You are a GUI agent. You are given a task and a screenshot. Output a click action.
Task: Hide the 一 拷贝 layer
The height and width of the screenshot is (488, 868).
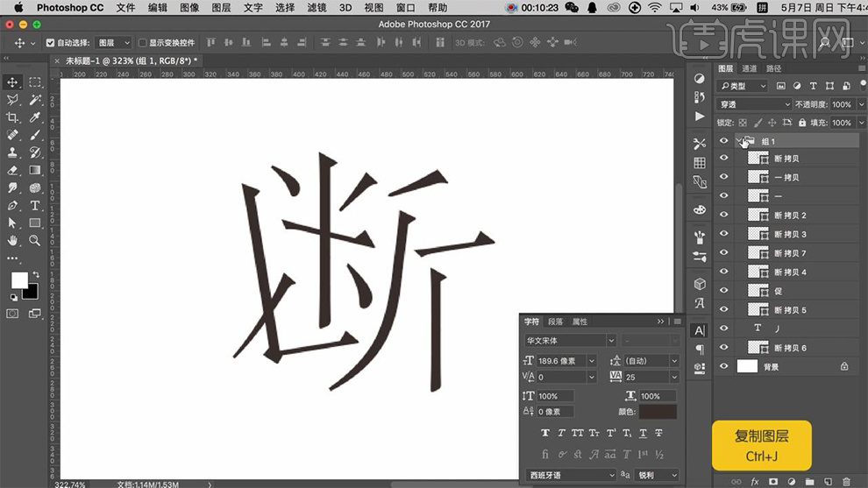(723, 176)
